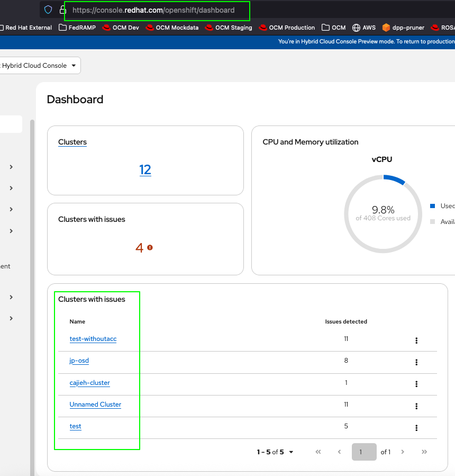455x476 pixels.
Task: Click issues count 8 for jp-osd
Action: [346, 361]
